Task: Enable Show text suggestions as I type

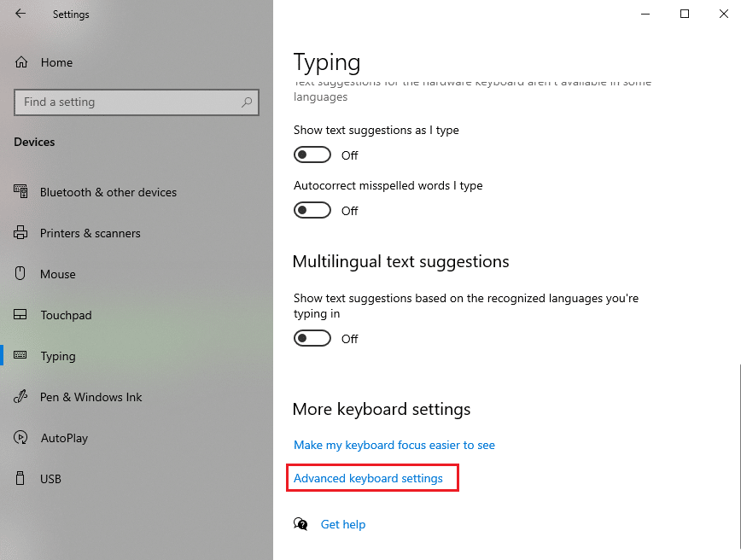Action: coord(312,155)
